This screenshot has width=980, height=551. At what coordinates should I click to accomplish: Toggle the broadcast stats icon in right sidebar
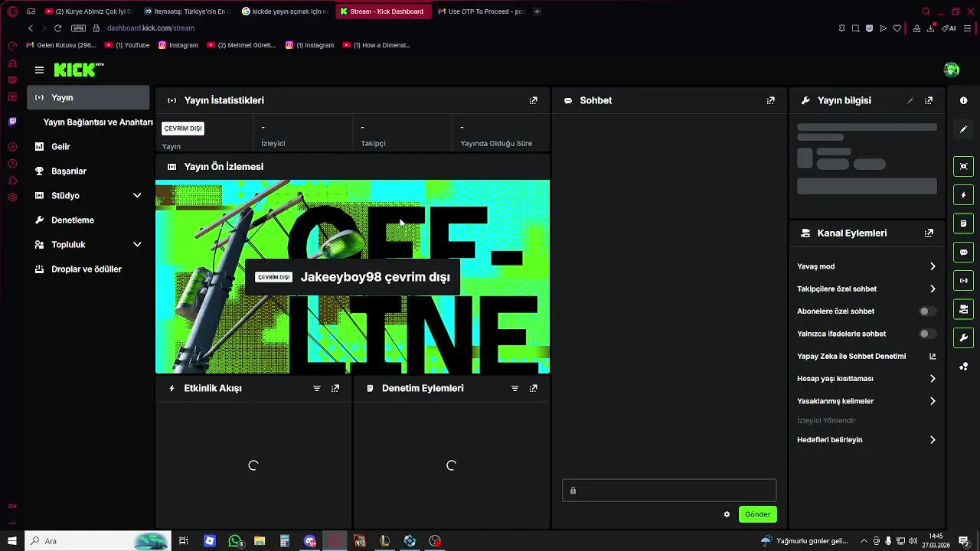(x=963, y=281)
